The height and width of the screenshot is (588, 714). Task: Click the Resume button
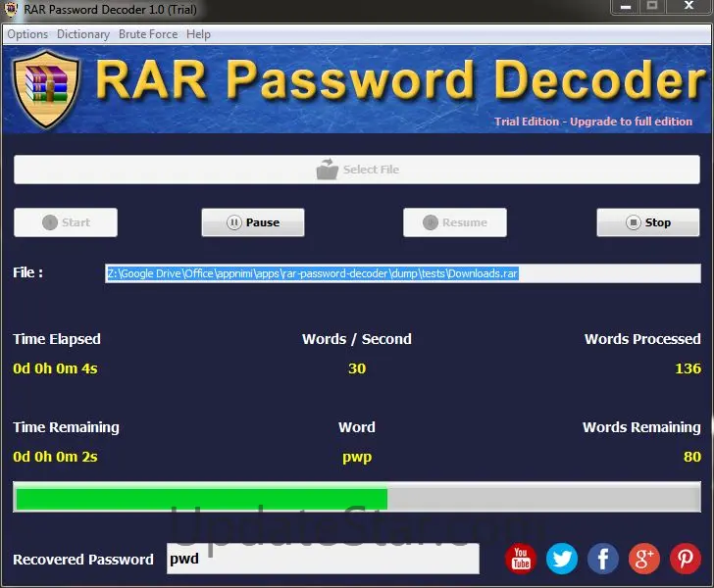(x=454, y=222)
